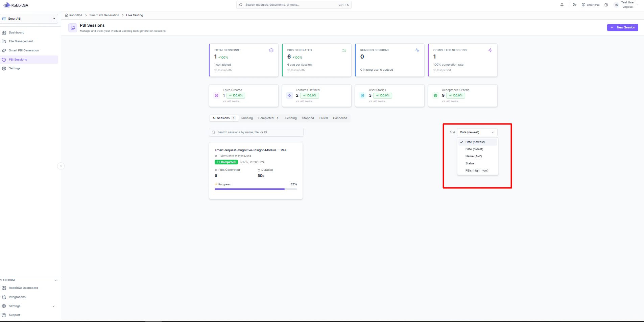Click the Completed status badge
644x322 pixels.
coord(226,162)
